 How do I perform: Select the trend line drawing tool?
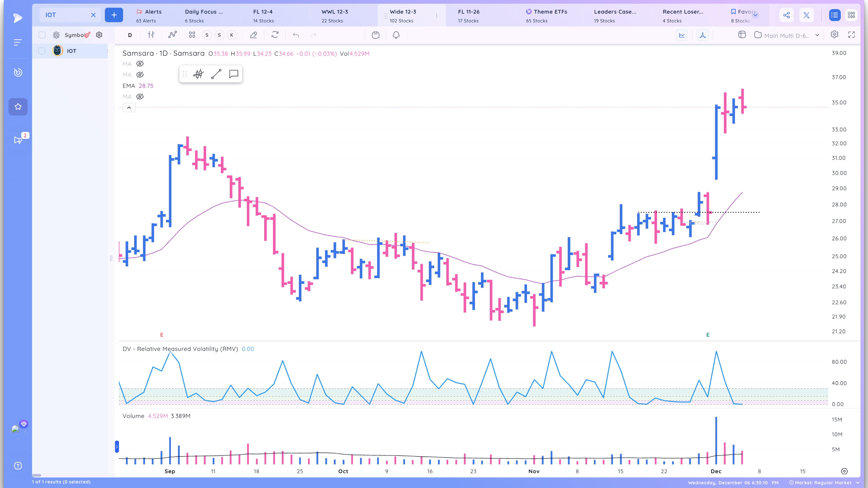216,74
